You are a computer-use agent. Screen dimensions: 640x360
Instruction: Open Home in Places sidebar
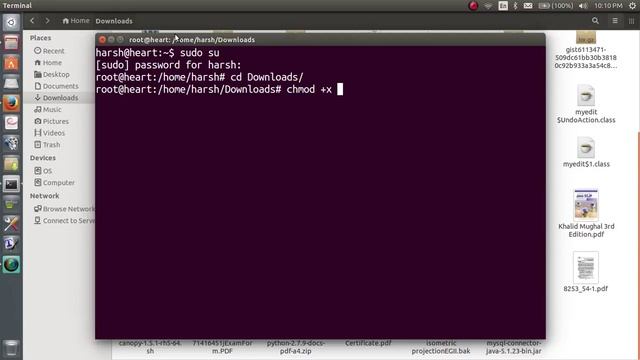48,62
